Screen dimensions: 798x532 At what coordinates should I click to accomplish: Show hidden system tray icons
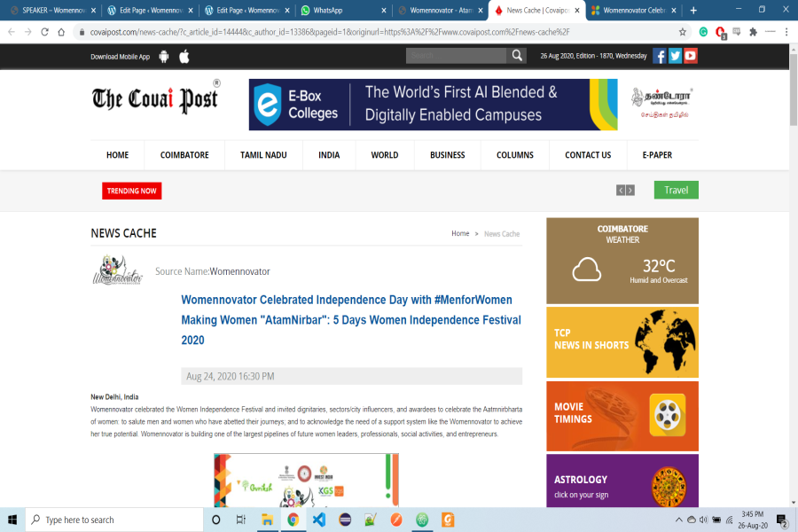(x=678, y=520)
